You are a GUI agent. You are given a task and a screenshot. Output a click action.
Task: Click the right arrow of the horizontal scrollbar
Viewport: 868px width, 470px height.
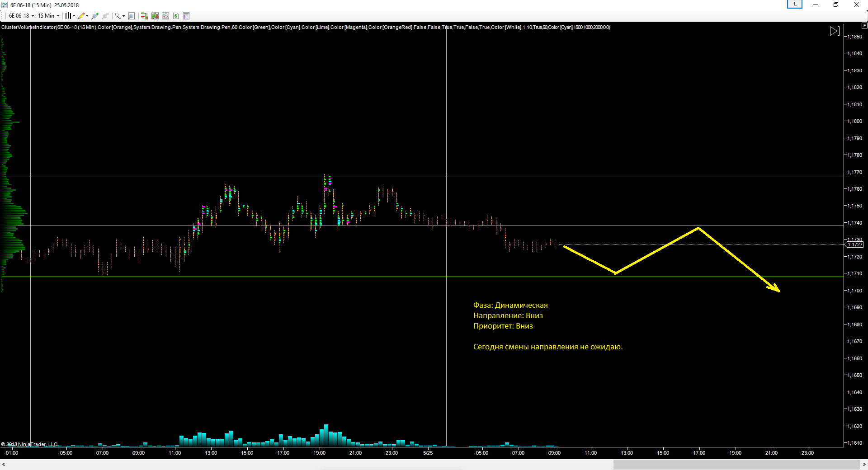[x=864, y=465]
